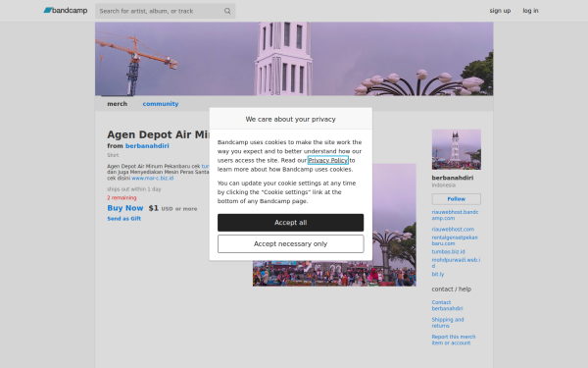Click the search magnifier icon

coord(227,11)
